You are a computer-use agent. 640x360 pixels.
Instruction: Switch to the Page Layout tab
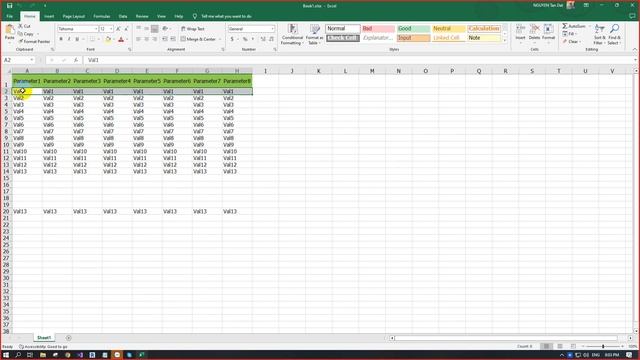[73, 16]
